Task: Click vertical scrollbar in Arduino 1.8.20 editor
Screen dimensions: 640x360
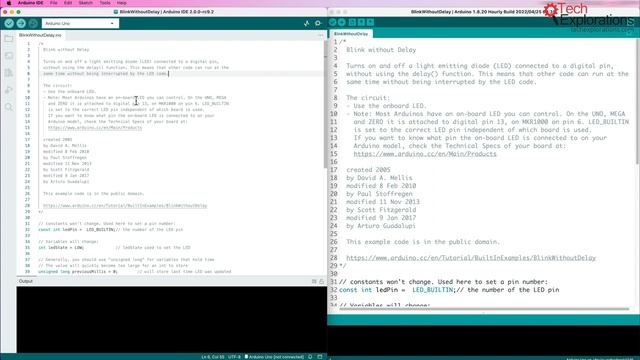Action: [637, 102]
